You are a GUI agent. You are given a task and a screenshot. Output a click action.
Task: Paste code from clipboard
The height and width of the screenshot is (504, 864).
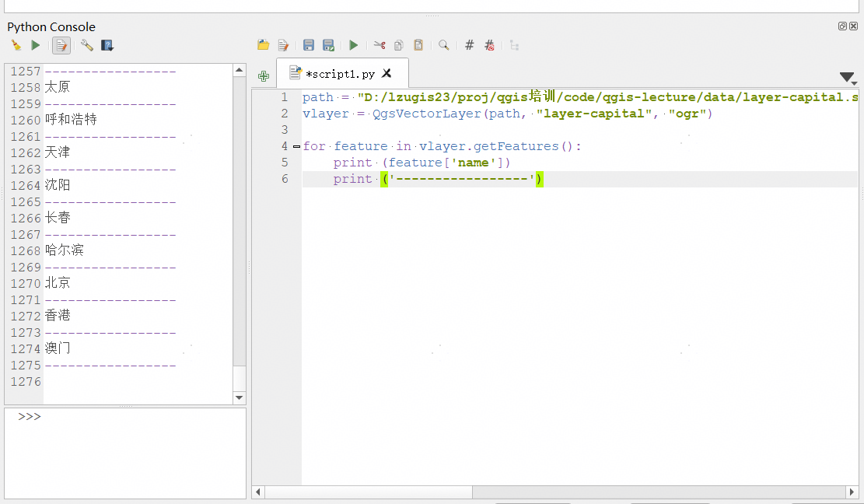coord(418,45)
